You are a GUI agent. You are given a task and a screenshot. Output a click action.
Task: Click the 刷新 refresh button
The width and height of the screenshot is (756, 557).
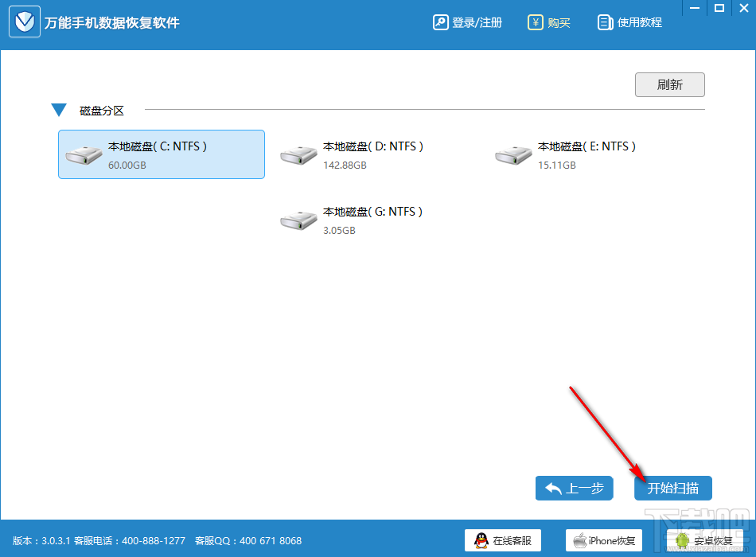coord(669,84)
